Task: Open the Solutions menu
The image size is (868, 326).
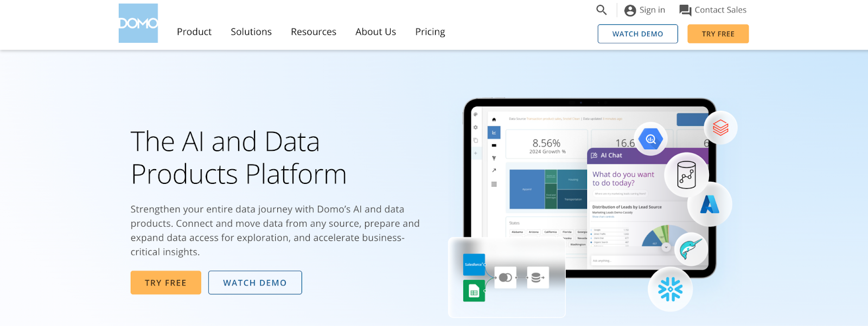Action: click(x=251, y=32)
